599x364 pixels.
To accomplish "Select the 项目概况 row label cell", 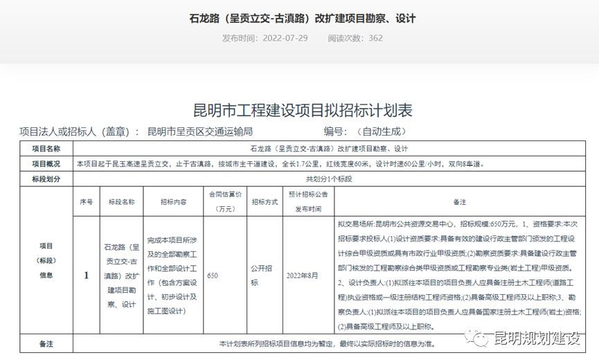I will tap(46, 164).
